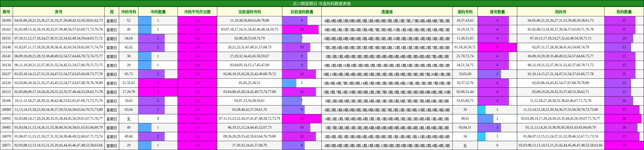Image resolution: width=644 pixels, height=150 pixels.
Task: Select the 期号 column header
Action: (x=6, y=12)
